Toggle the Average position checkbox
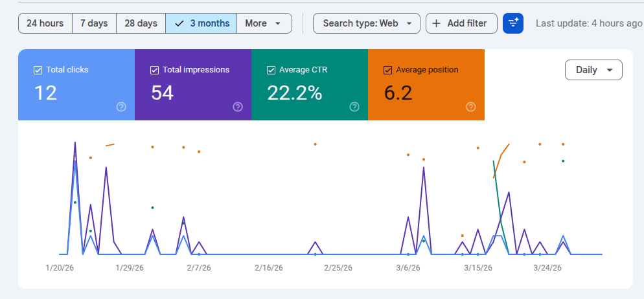Viewport: 644px width, 299px height. 387,70
